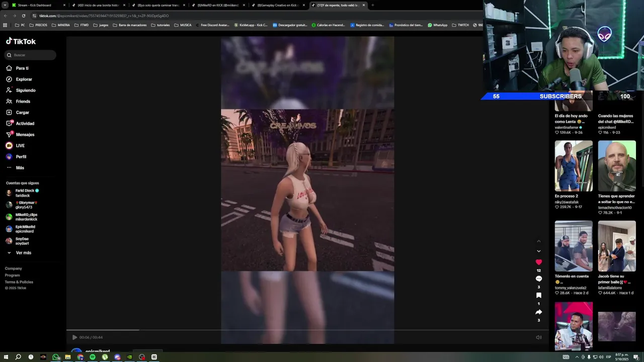This screenshot has width=644, height=362.
Task: Open tutoriales bookmark folder
Action: (160, 25)
